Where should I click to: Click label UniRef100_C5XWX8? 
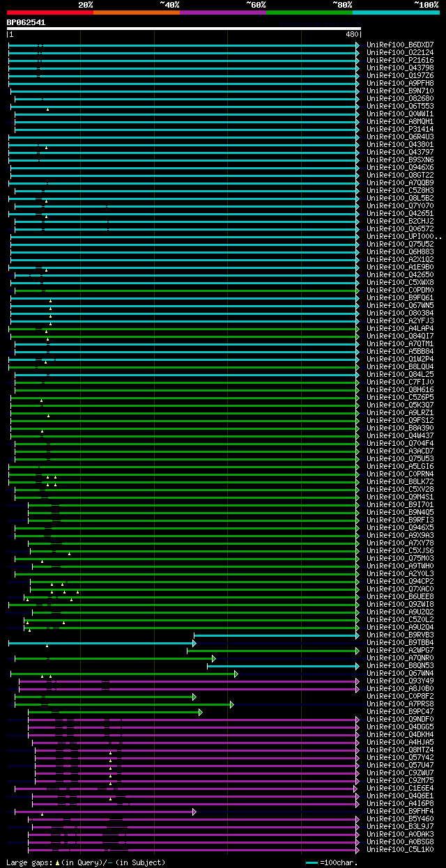401,282
